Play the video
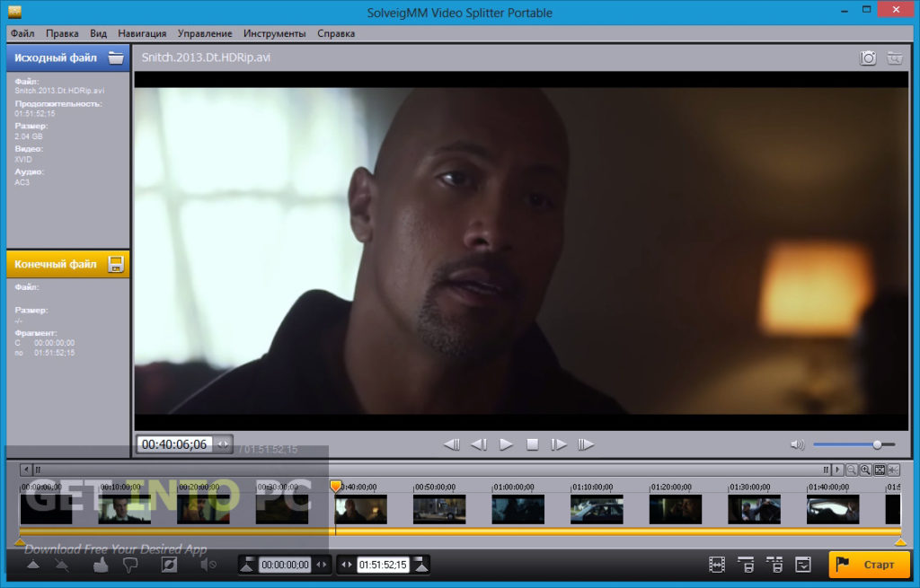Image resolution: width=920 pixels, height=588 pixels. pos(506,444)
